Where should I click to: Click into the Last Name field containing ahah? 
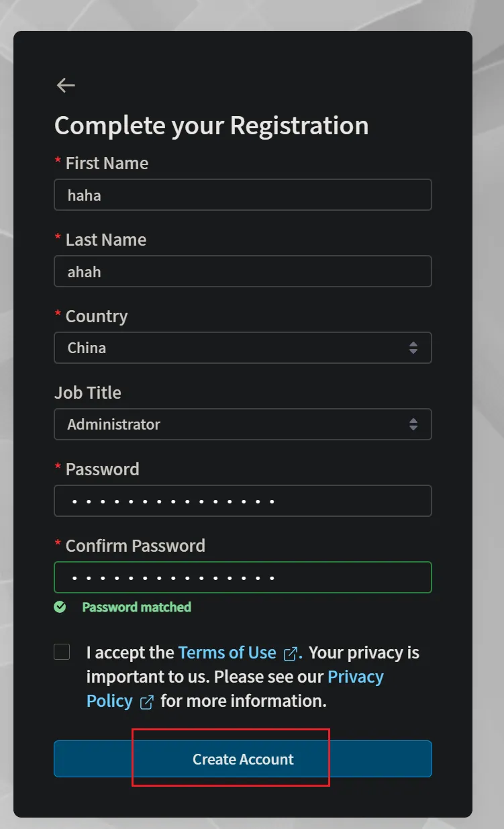tap(242, 271)
